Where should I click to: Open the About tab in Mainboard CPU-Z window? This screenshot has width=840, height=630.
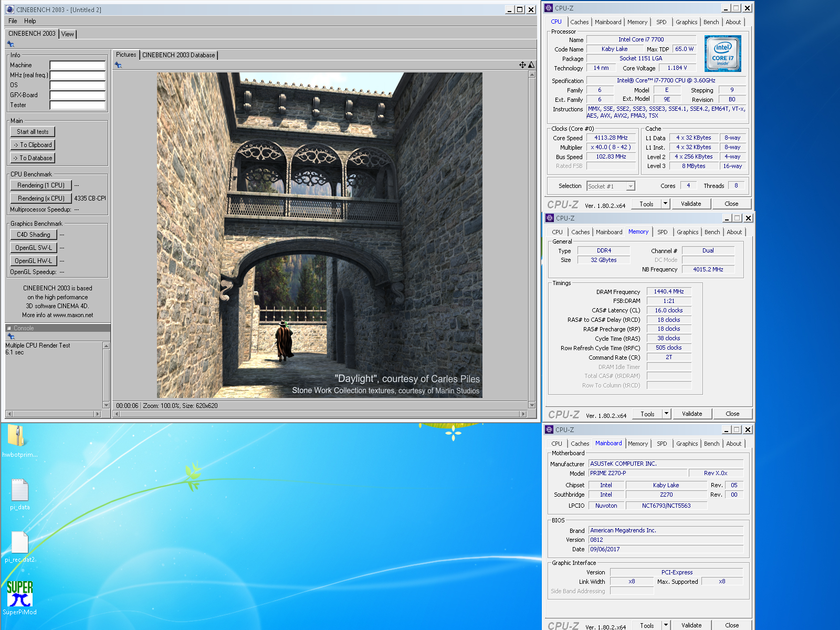pos(734,444)
